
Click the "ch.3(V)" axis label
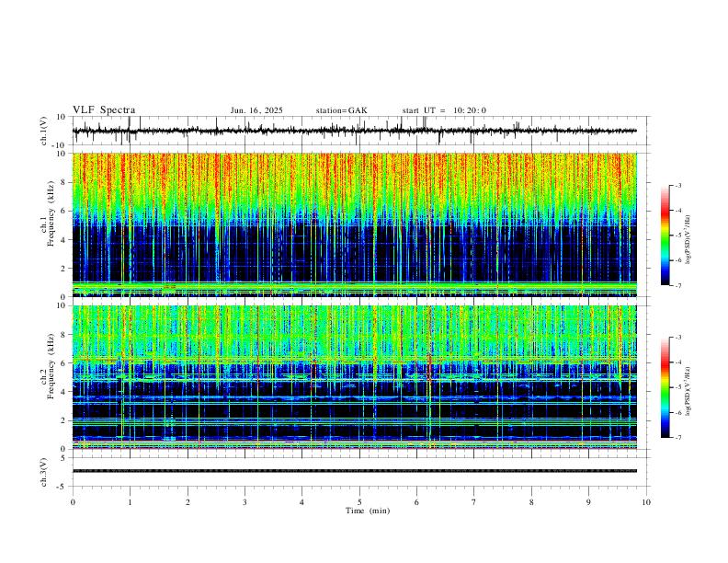(44, 472)
